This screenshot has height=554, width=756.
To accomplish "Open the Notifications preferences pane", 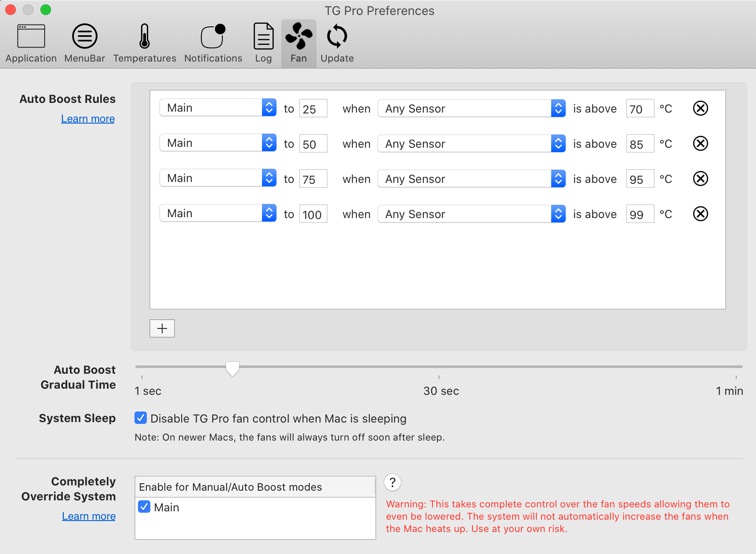I will (213, 44).
